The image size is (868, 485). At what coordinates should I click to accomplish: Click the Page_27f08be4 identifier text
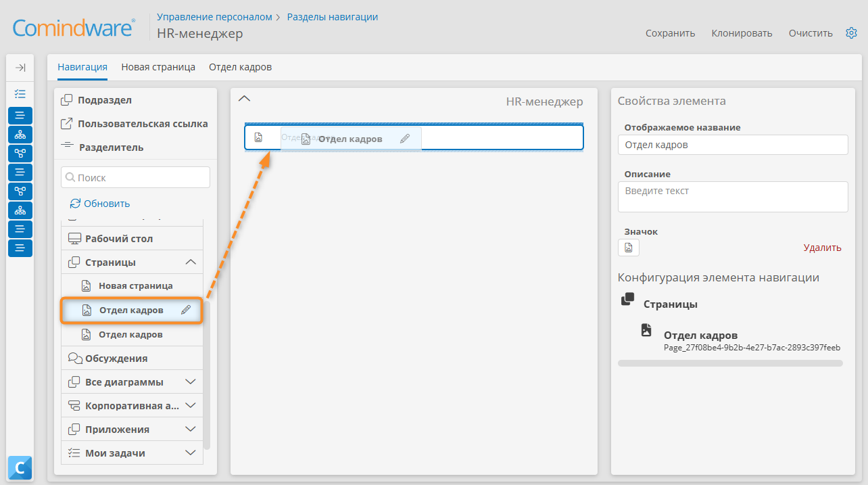point(752,348)
